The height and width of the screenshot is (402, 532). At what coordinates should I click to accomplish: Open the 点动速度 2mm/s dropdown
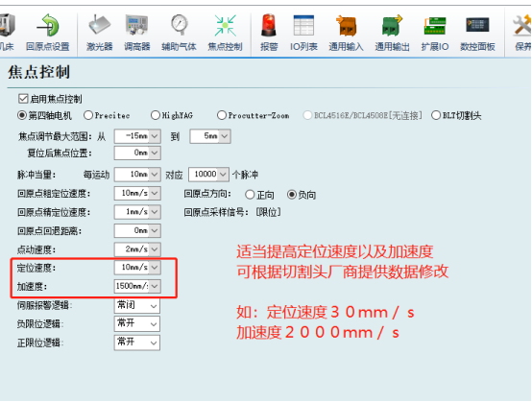[x=137, y=249]
